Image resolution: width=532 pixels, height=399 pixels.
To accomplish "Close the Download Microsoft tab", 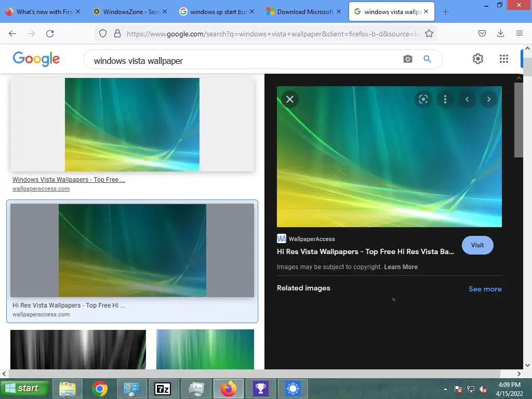I will point(339,11).
